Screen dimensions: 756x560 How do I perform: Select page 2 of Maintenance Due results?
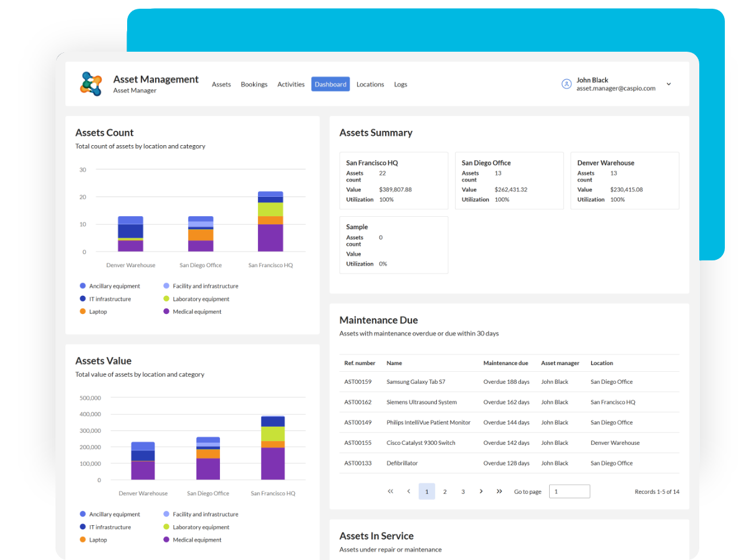(x=444, y=491)
